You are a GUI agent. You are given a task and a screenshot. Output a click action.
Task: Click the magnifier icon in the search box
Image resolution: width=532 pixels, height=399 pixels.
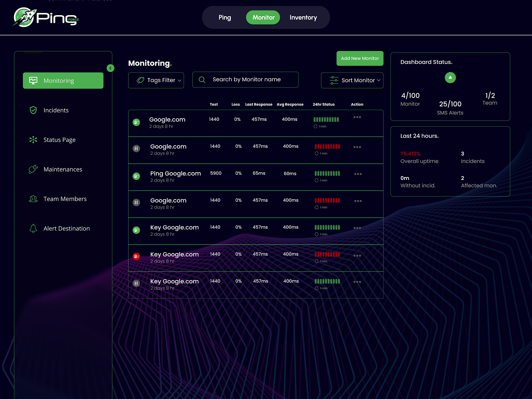(202, 80)
